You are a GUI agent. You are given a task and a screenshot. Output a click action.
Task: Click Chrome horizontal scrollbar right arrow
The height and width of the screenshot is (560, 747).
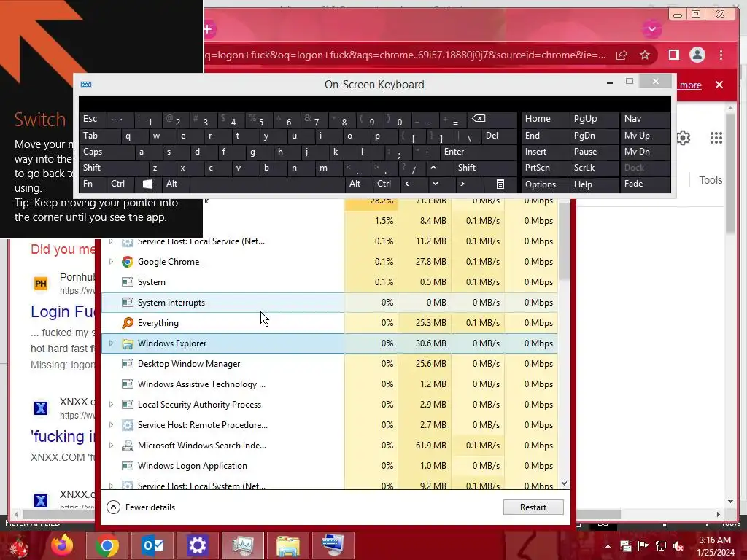click(x=719, y=514)
